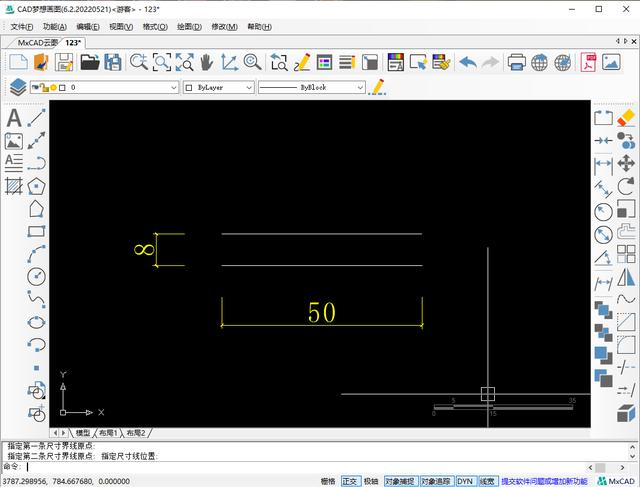
Task: Select the Text tool (letter A)
Action: click(x=14, y=118)
